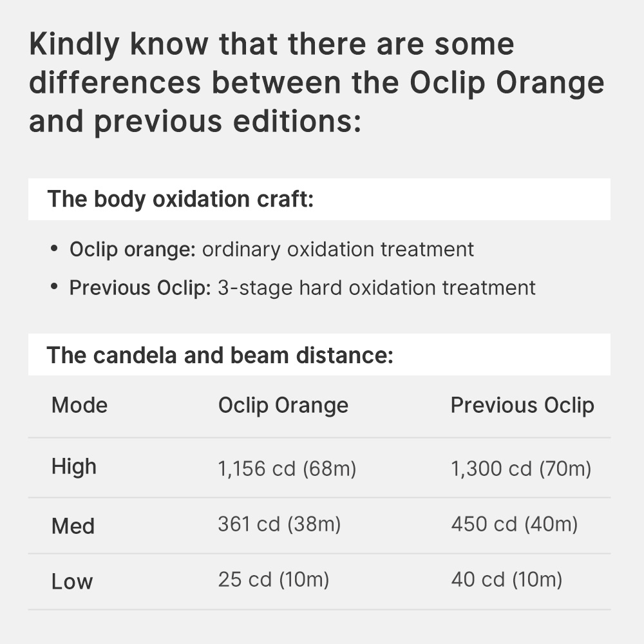
Task: Click the Mode column header
Action: [x=80, y=405]
